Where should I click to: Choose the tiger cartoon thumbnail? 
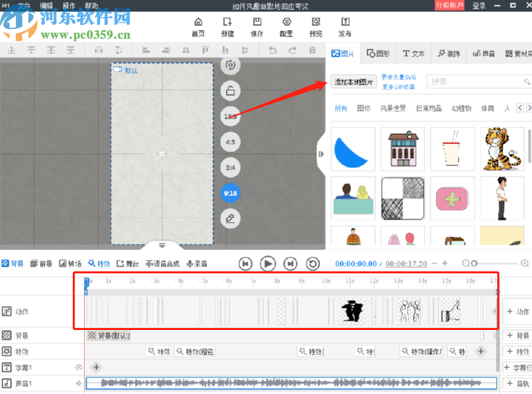pos(502,149)
